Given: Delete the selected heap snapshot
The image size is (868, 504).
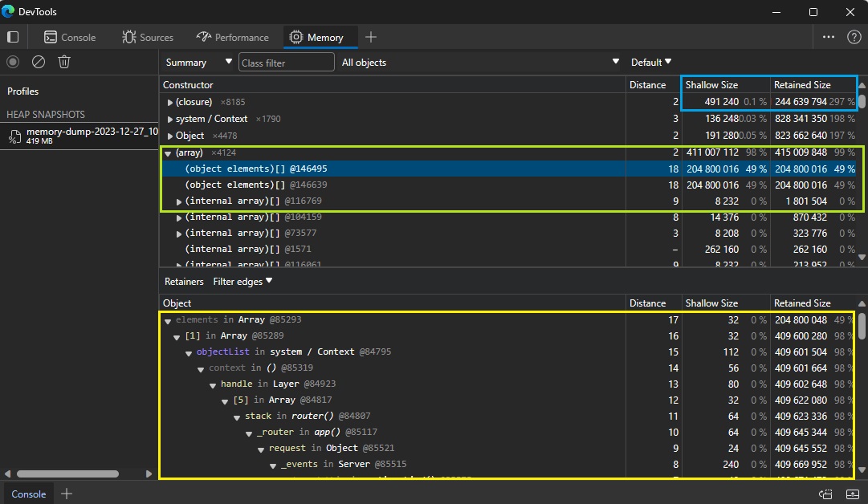Looking at the screenshot, I should [63, 62].
